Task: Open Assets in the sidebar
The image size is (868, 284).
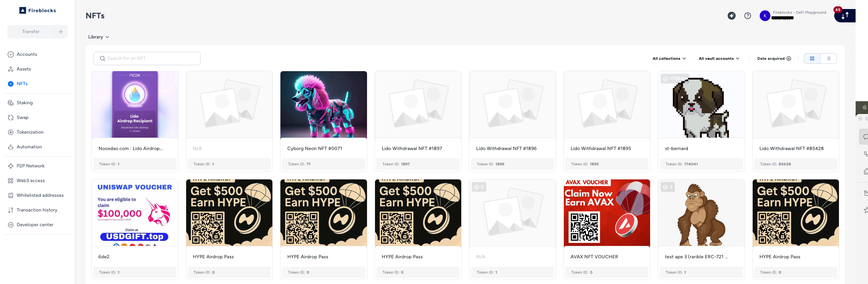Action: [x=24, y=69]
